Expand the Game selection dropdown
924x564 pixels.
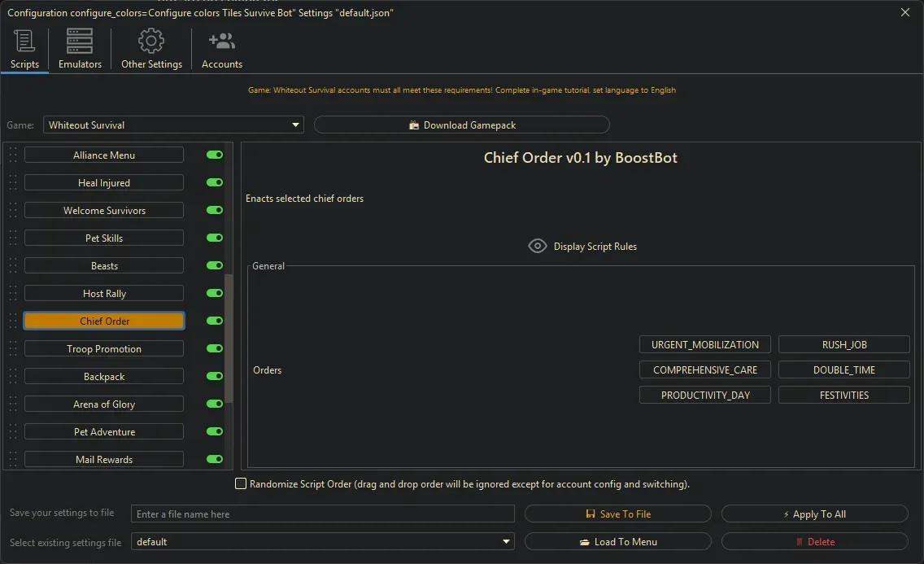tap(295, 125)
